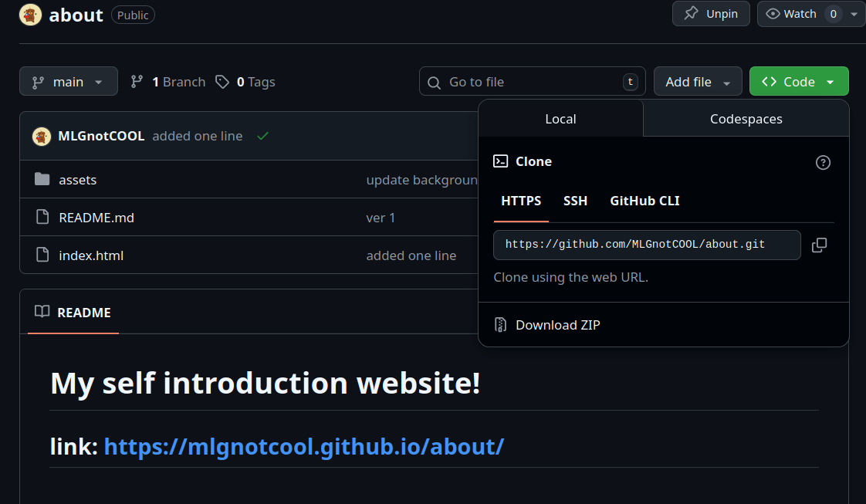Viewport: 866px width, 504px height.
Task: Click the MLGnotCOOL commit author avatar
Action: click(42, 137)
